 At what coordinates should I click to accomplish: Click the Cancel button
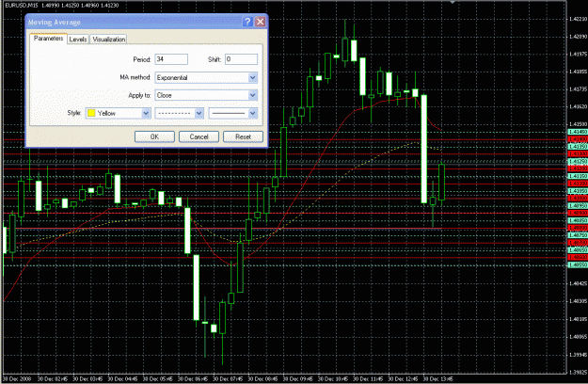click(x=199, y=136)
